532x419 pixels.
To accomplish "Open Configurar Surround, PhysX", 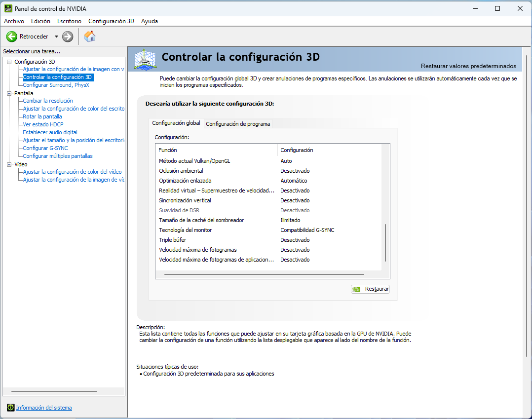I will [56, 85].
